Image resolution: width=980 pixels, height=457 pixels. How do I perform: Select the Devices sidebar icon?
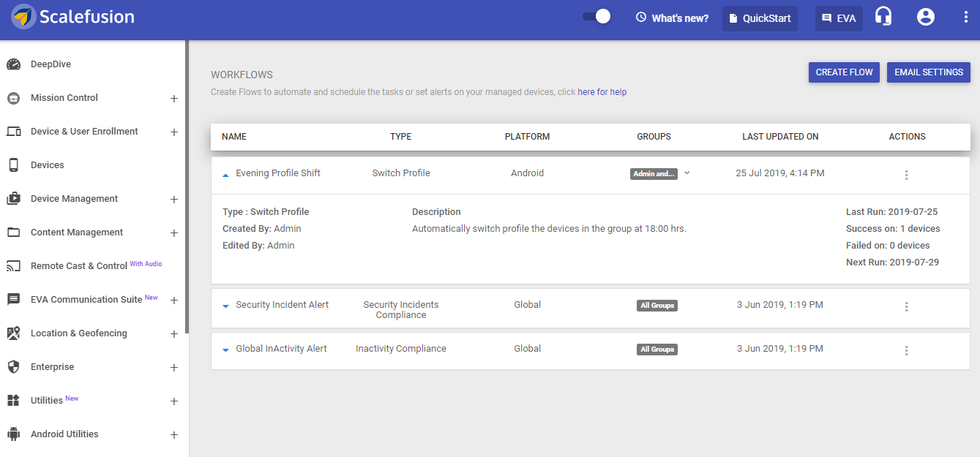click(13, 165)
